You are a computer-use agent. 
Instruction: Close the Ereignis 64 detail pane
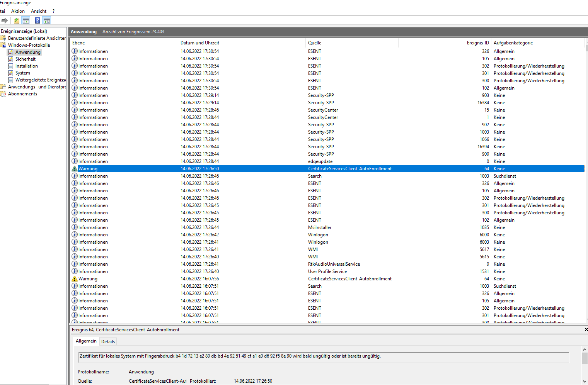(586, 329)
